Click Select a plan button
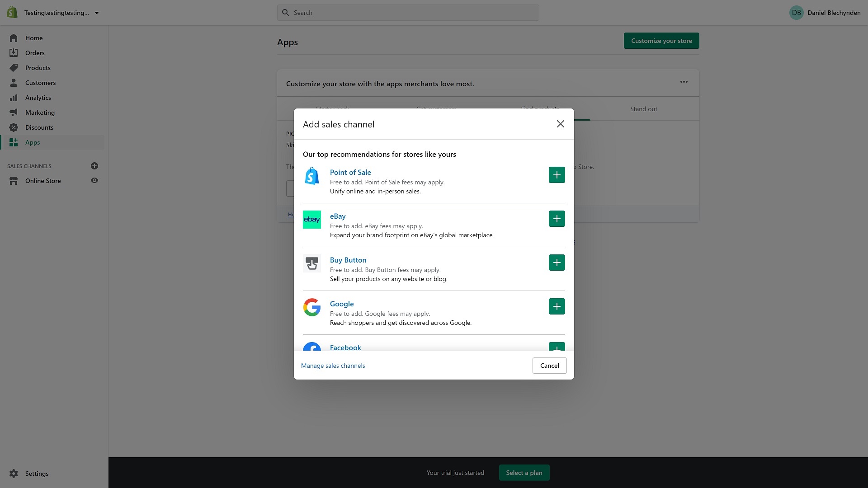 [x=524, y=473]
